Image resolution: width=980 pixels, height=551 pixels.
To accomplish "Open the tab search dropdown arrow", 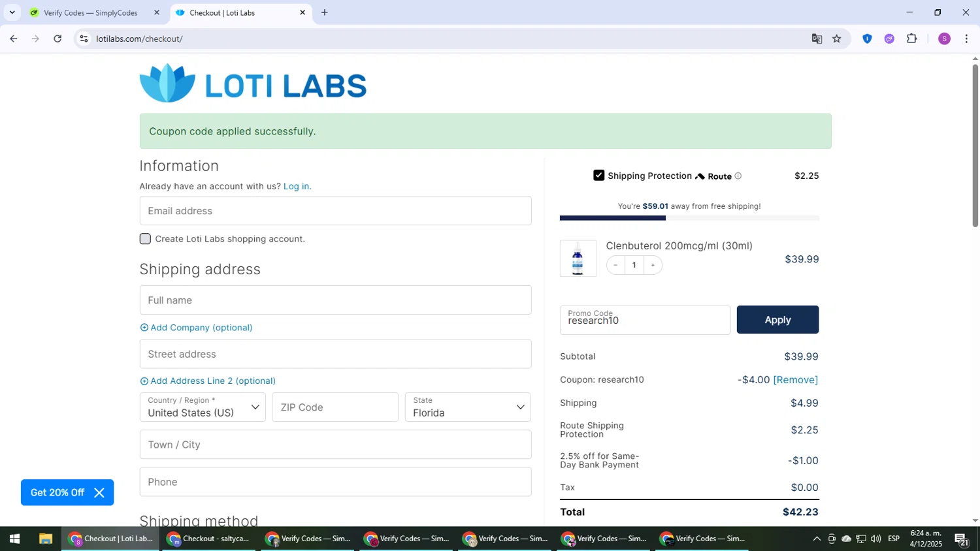I will click(12, 12).
